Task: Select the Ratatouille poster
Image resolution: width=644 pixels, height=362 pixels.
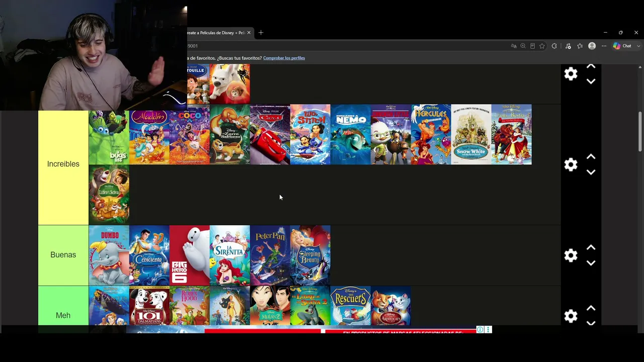Action: click(198, 84)
